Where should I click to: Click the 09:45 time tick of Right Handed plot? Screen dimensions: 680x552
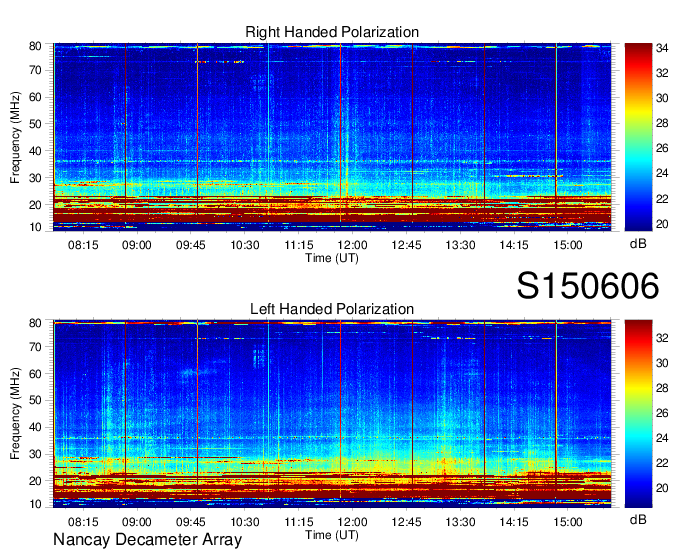[191, 245]
